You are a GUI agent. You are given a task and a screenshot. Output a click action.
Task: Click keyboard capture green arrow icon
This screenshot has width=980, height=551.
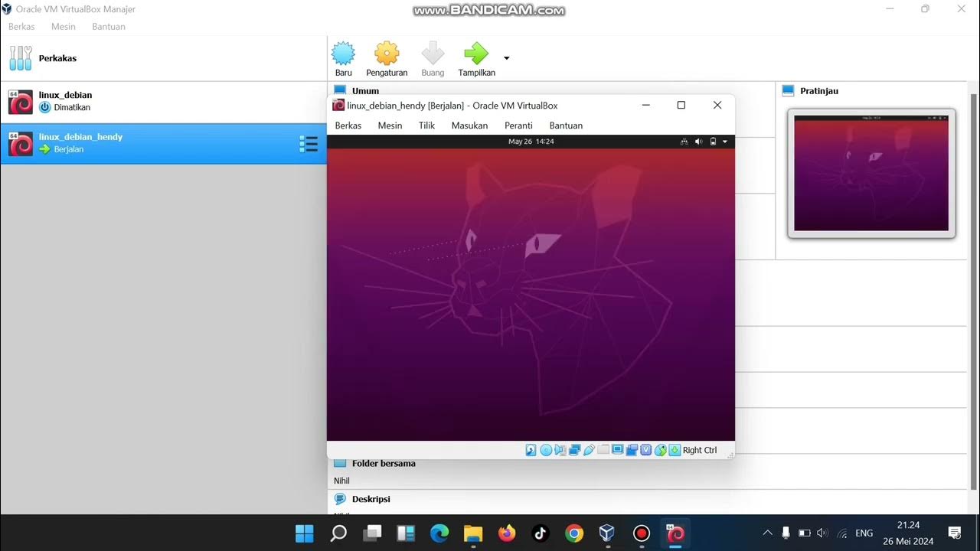pos(675,450)
